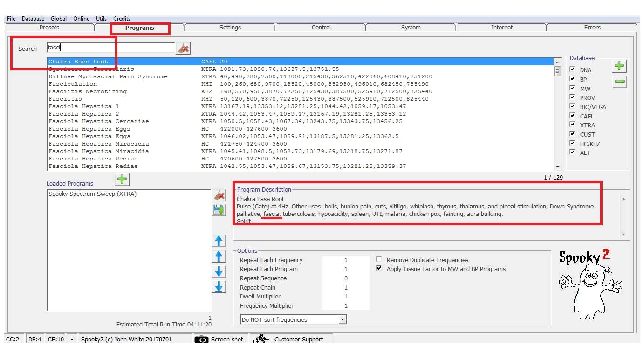
Task: Toggle the ALT database checkbox
Action: point(573,152)
